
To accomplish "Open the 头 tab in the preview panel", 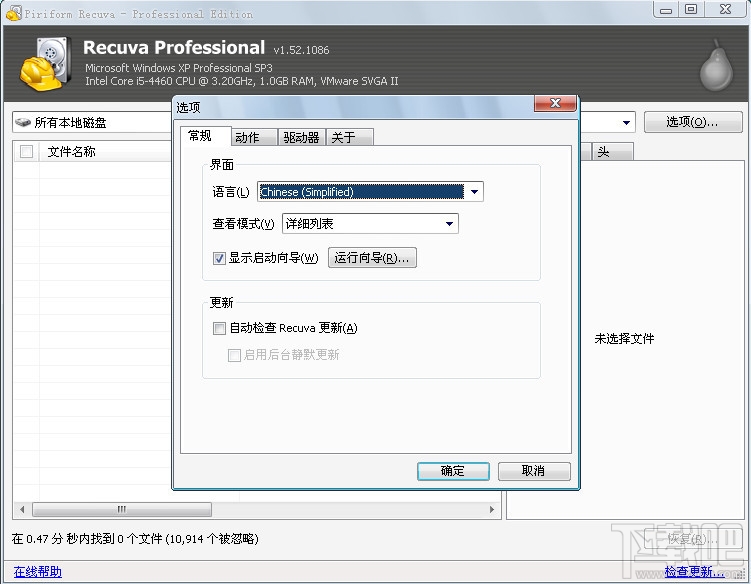I will (x=612, y=152).
